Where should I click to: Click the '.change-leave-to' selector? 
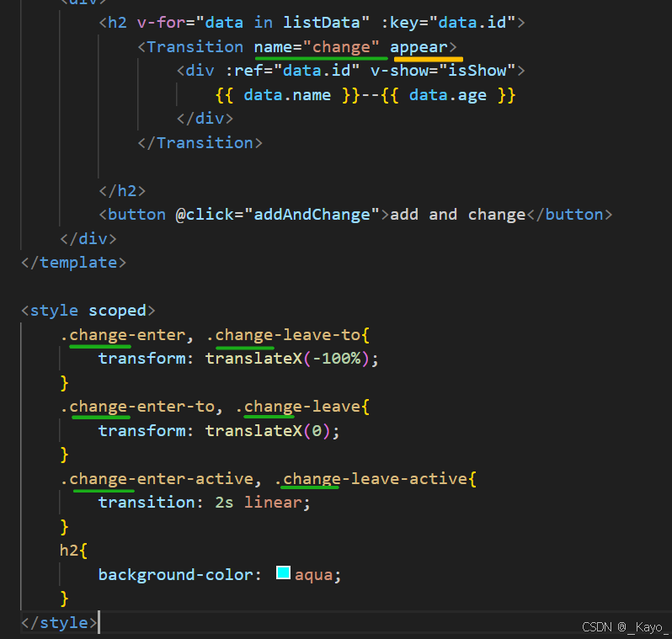pyautogui.click(x=283, y=335)
